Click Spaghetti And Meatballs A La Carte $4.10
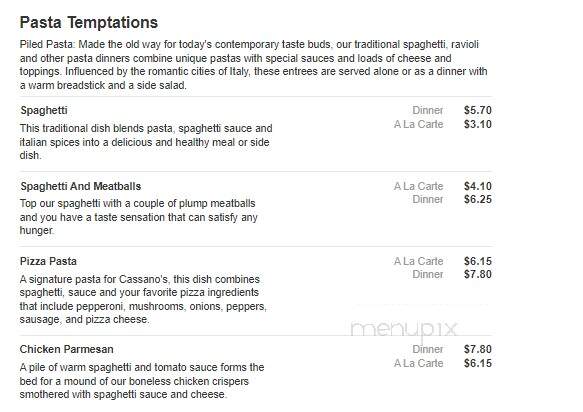 pyautogui.click(x=478, y=186)
